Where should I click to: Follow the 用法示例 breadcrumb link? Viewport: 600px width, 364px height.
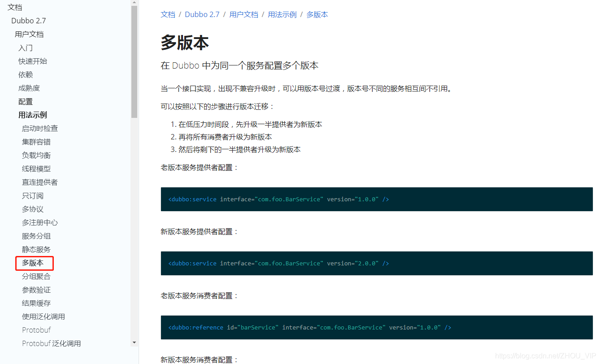(283, 15)
